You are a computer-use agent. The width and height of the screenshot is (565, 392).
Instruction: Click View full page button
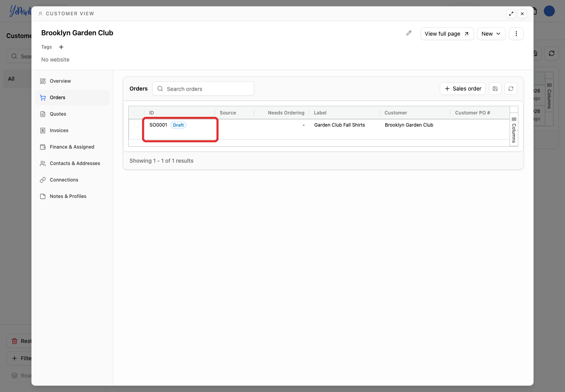[447, 34]
